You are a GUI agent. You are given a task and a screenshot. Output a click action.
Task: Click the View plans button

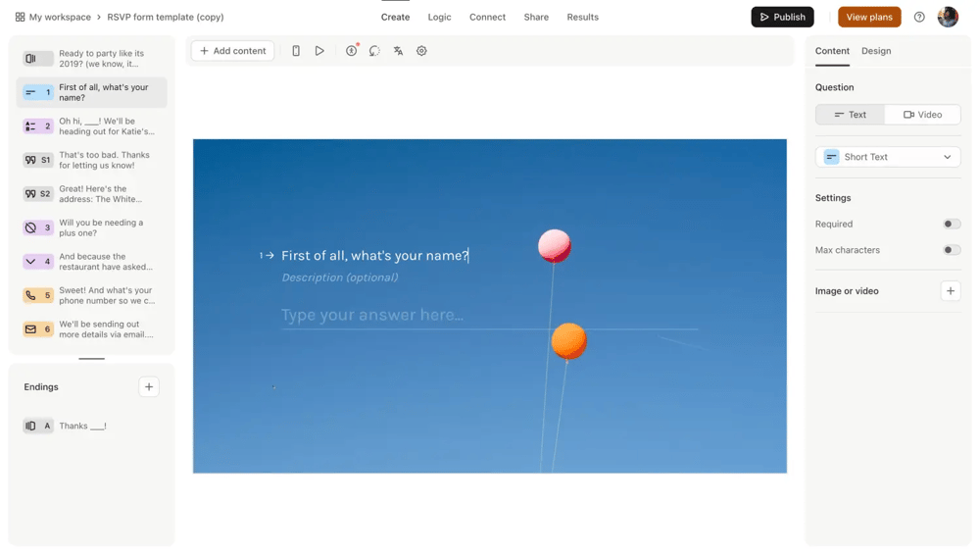(869, 17)
